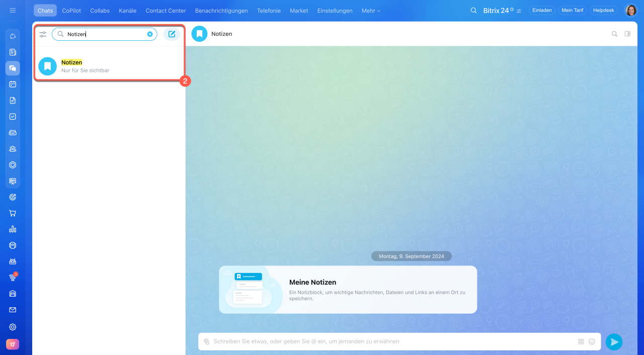Open the emoji smiley picker
Screen dimensions: 644x355
point(592,341)
